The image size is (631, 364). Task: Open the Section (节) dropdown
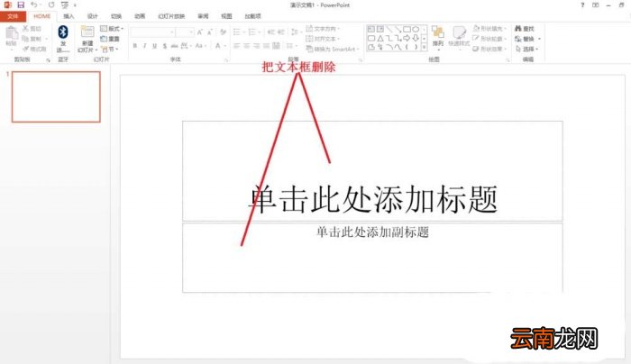tap(110, 49)
